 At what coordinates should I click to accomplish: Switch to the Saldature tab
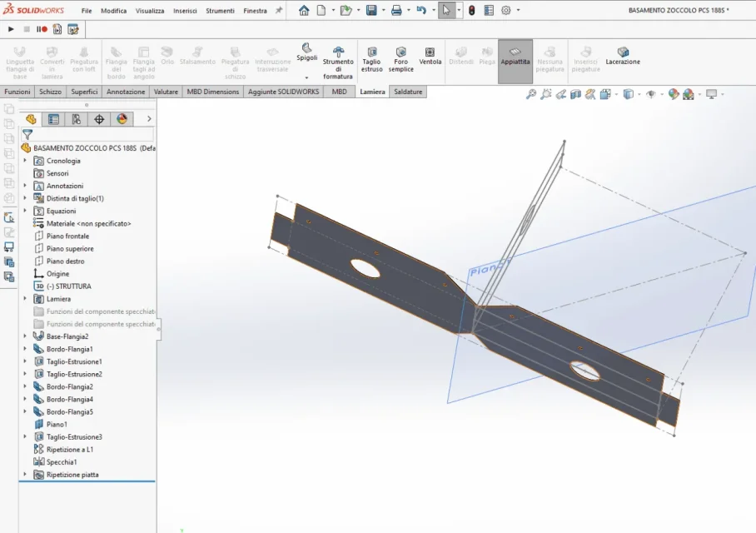click(408, 92)
